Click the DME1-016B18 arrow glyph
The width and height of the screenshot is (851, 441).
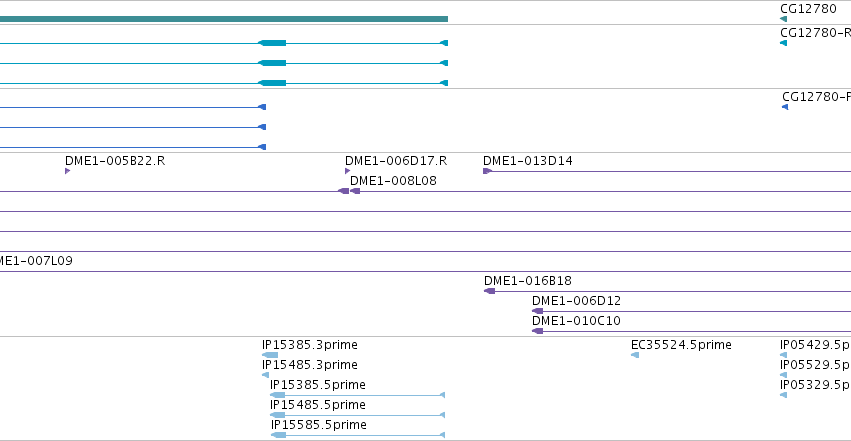pos(490,291)
